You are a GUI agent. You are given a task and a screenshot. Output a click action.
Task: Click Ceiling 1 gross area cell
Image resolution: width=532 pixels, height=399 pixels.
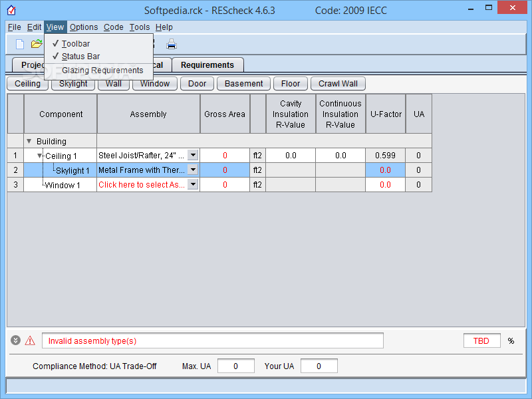tap(225, 156)
